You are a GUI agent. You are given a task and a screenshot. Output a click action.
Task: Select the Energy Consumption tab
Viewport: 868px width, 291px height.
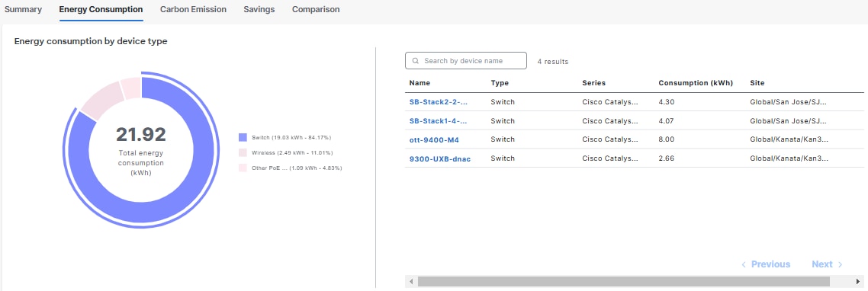pyautogui.click(x=101, y=9)
